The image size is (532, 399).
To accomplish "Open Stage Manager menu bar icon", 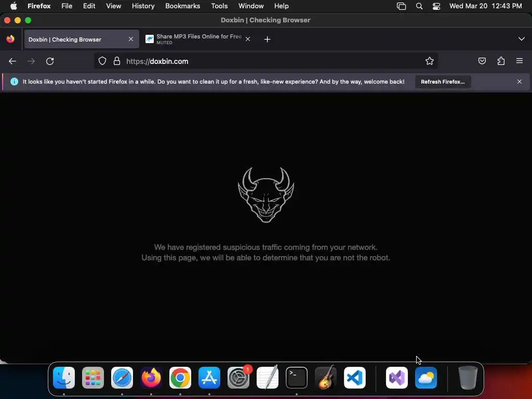I will click(402, 6).
